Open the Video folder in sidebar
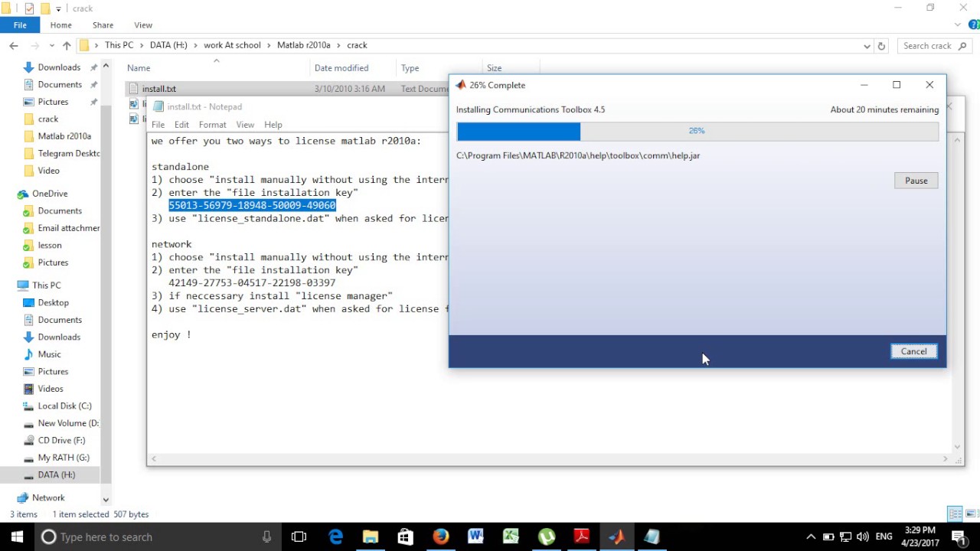This screenshot has width=980, height=551. (48, 171)
